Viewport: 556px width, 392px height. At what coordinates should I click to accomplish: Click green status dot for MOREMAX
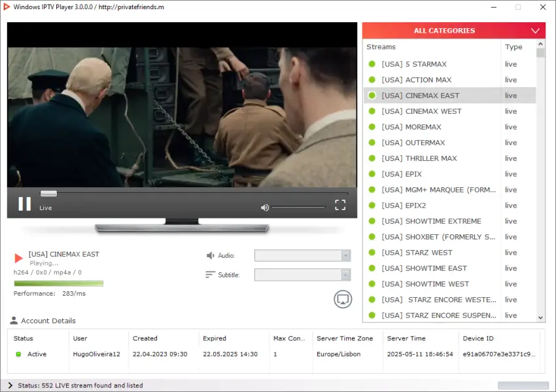pos(372,127)
